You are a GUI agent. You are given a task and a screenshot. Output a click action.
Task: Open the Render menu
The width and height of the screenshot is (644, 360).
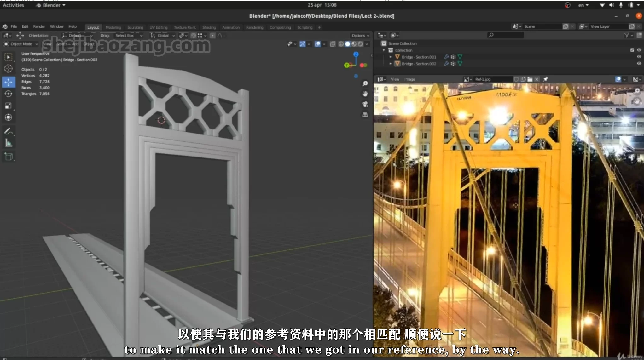coord(39,26)
